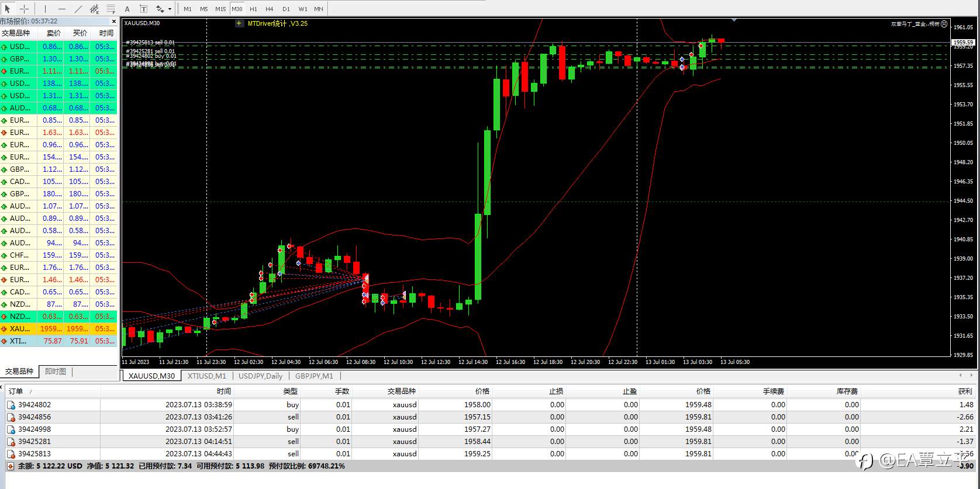Image resolution: width=980 pixels, height=489 pixels.
Task: Click order icon for 39424998
Action: coord(11,429)
